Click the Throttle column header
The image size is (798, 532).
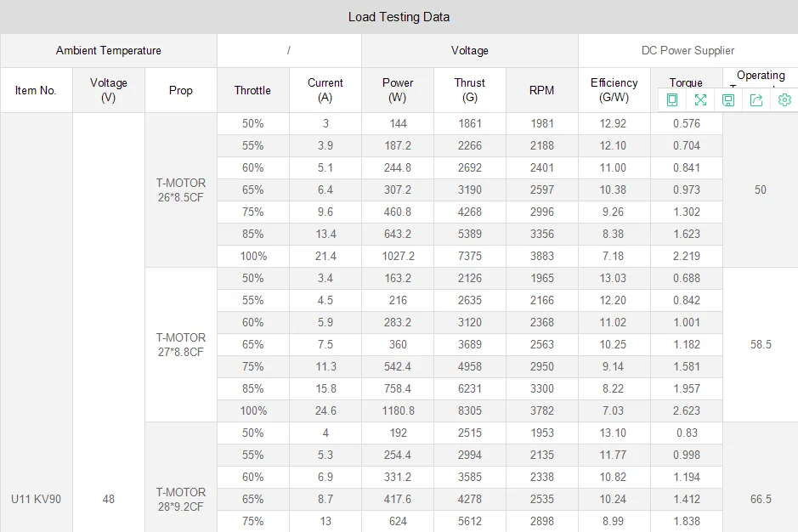pos(252,91)
